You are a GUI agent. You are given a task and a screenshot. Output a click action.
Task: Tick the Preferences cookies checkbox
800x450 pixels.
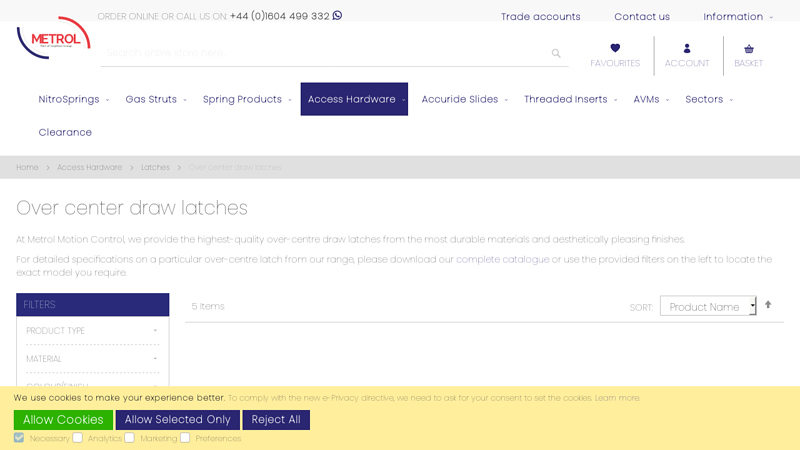tap(185, 438)
